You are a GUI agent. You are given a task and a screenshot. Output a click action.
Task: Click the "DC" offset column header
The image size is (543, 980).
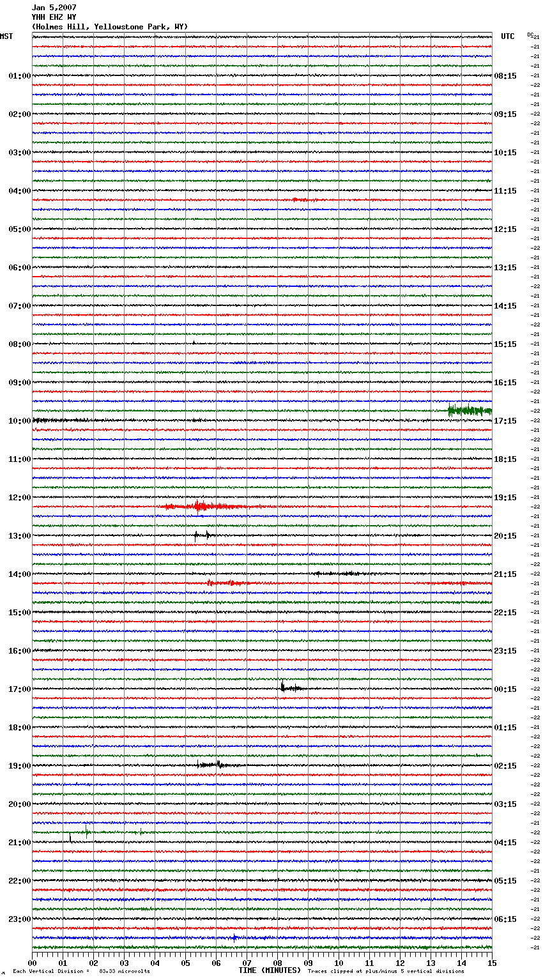(530, 34)
